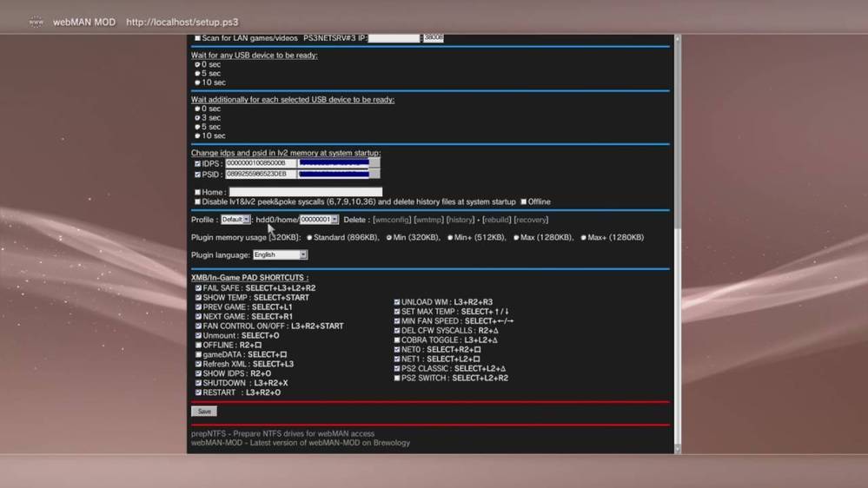Toggle the IDPS checkbox
This screenshot has height=488, width=868.
coord(197,164)
